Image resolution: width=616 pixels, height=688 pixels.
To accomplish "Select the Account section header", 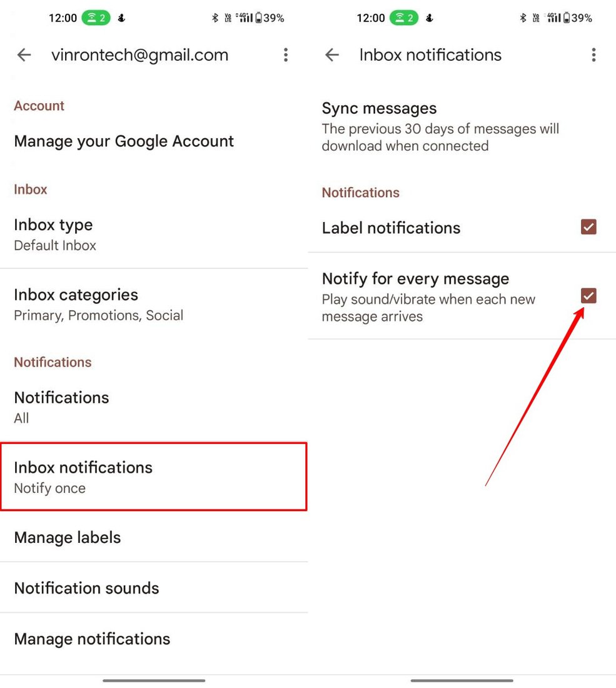I will (x=39, y=106).
